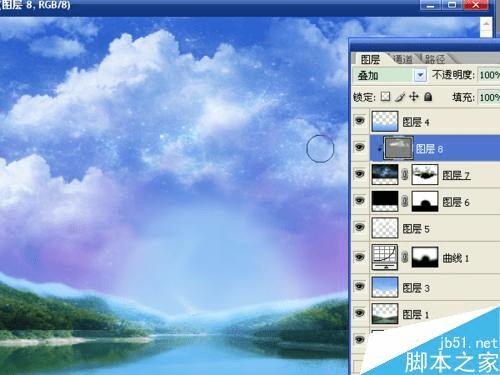Minimize the document window
Screen dimensions: 500x375
pos(431,5)
